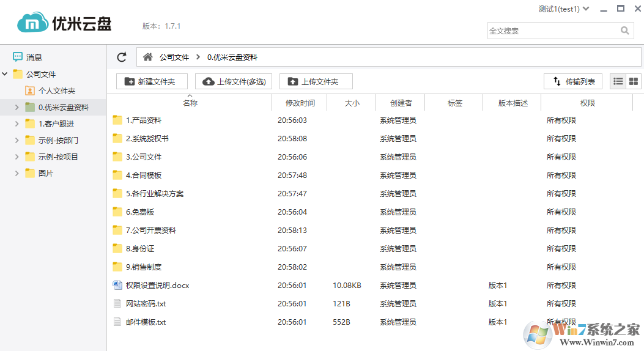Click folder icon of 7.公司开票资料

coord(117,230)
